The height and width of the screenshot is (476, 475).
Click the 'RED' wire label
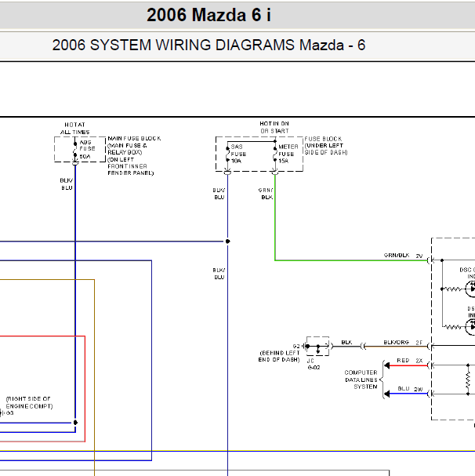(x=403, y=361)
